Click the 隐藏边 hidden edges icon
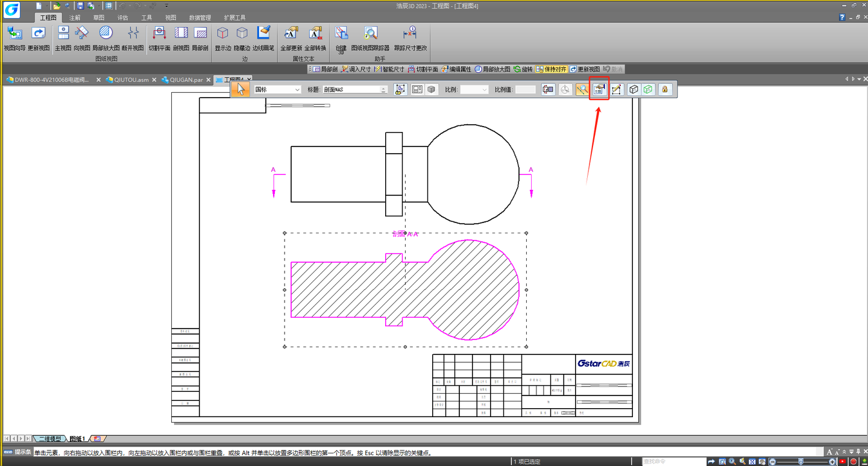This screenshot has width=868, height=466. [x=242, y=34]
